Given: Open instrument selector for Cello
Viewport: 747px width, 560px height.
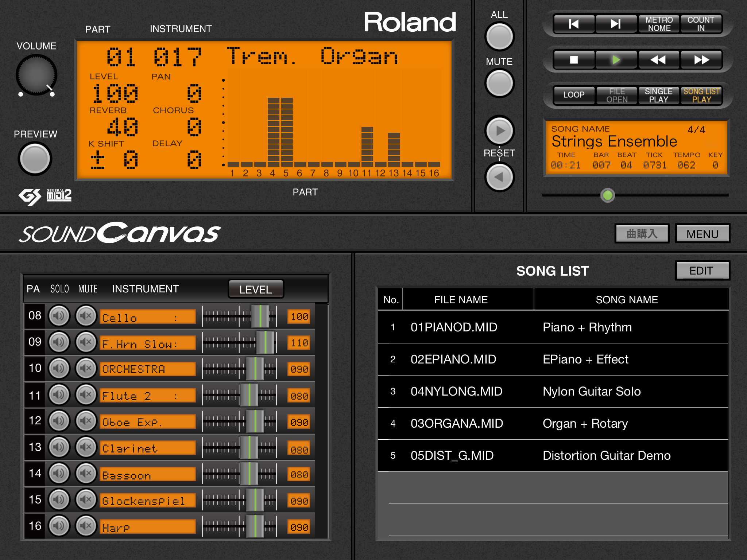Looking at the screenshot, I should pyautogui.click(x=148, y=316).
